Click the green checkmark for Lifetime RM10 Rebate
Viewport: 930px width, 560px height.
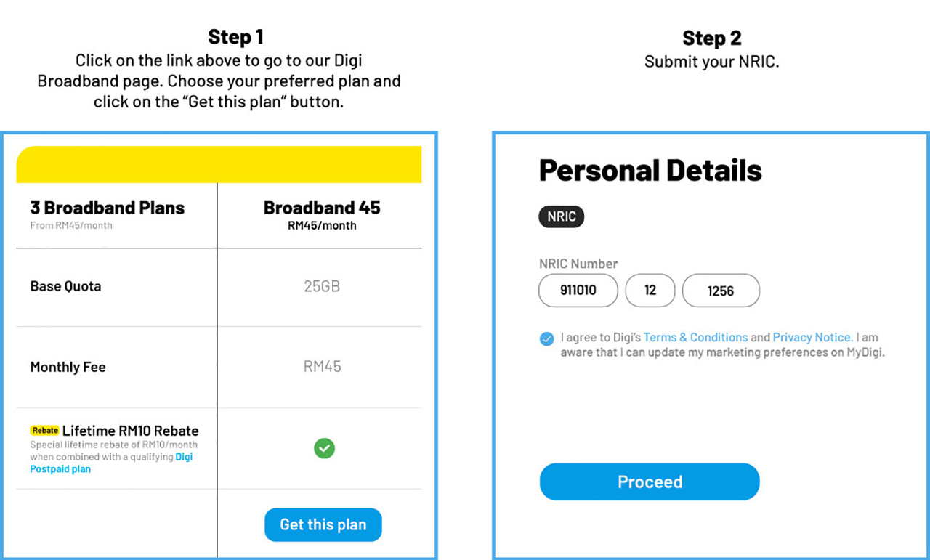point(324,449)
